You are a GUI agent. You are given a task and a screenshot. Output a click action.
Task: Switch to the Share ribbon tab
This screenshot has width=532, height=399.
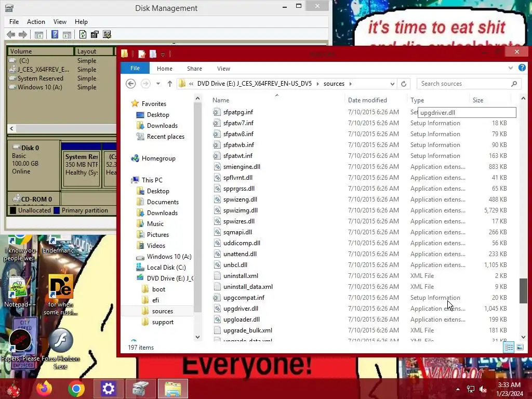click(x=194, y=69)
